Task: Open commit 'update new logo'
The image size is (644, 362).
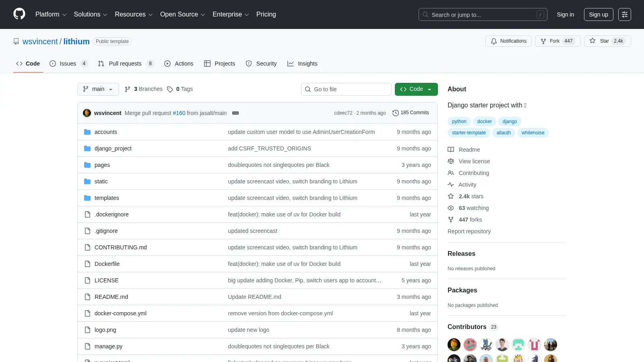Action: (x=249, y=330)
